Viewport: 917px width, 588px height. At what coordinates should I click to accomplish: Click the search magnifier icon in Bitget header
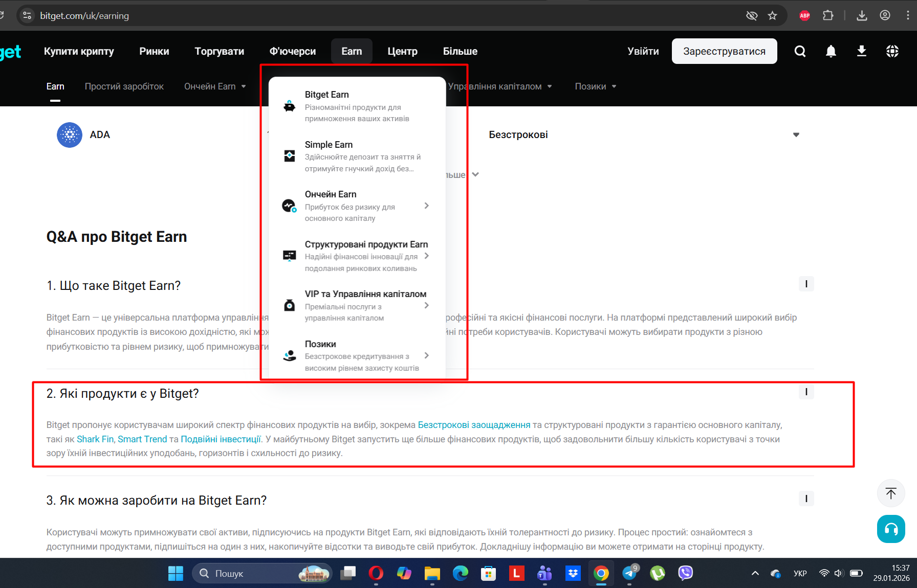tap(800, 51)
